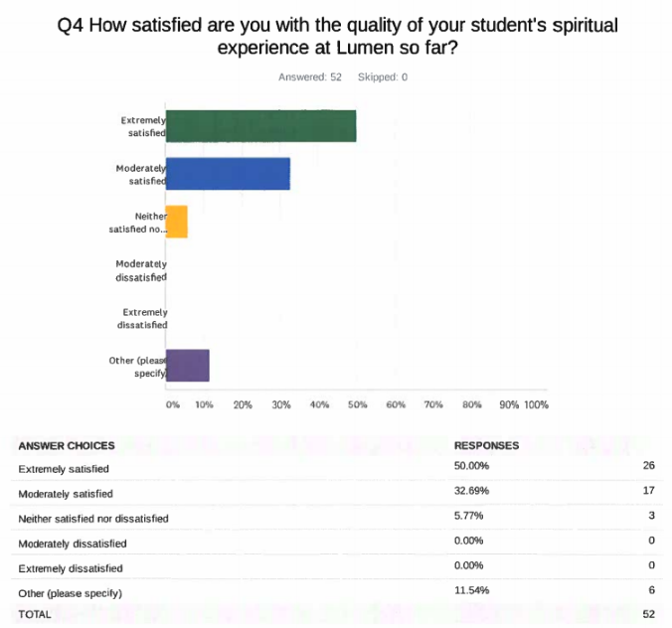Click the 11.54% response value

(471, 590)
